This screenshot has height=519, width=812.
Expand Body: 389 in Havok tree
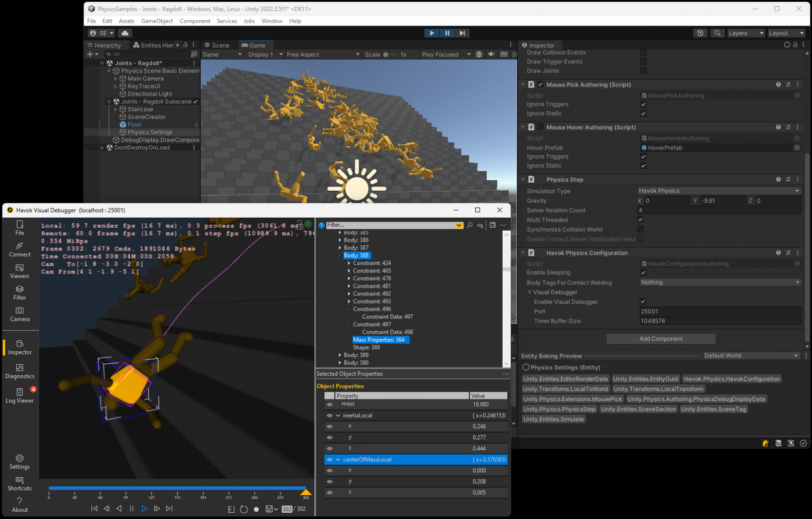point(340,355)
